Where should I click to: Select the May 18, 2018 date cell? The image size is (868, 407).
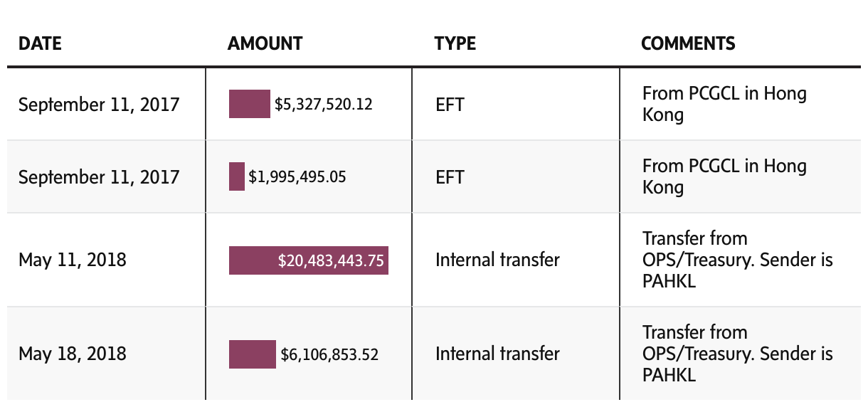[73, 354]
